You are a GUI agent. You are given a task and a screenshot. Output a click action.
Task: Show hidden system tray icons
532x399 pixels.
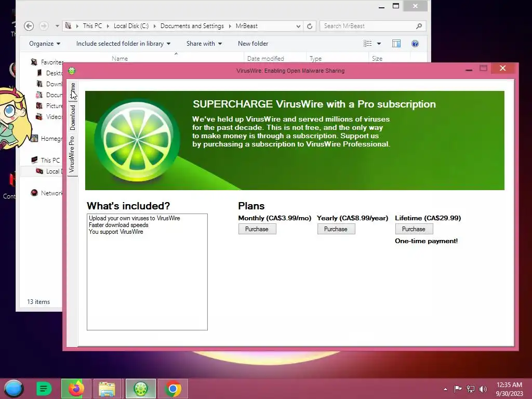[445, 389]
